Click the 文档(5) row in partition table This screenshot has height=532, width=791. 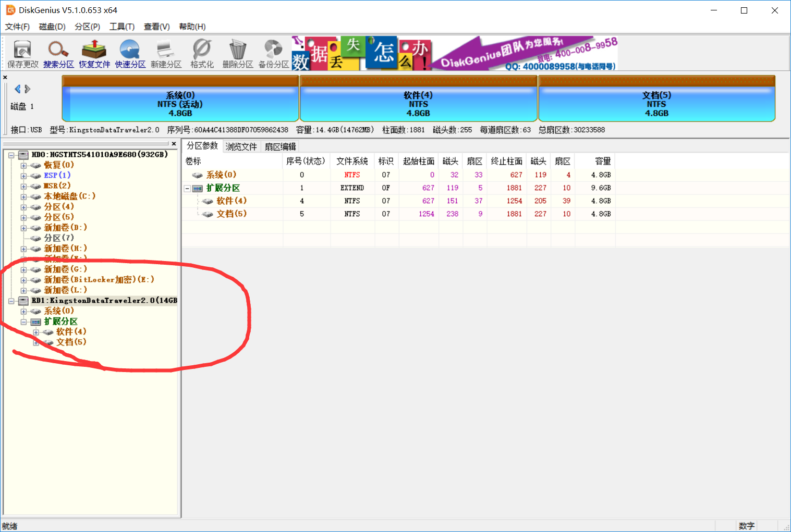click(x=398, y=214)
